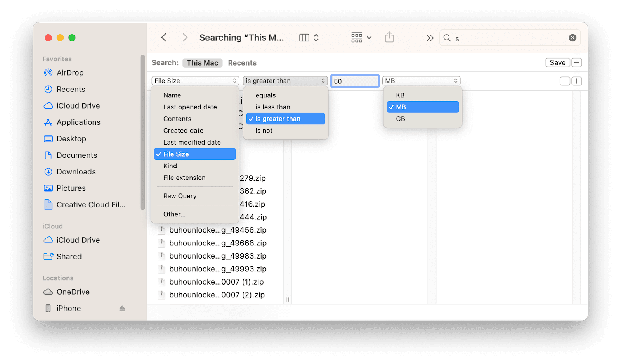Eject the connected iPhone

[x=122, y=308]
